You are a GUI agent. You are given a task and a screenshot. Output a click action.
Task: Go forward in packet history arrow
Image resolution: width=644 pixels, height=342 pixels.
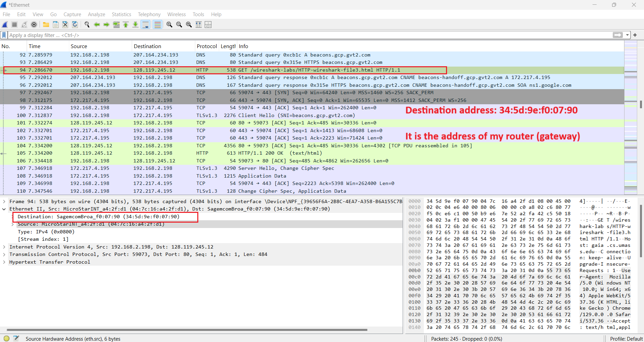(x=107, y=25)
